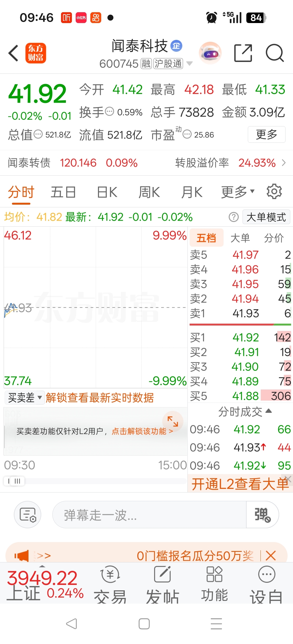Open the comment list settings icon
293x644 pixels.
click(x=28, y=514)
